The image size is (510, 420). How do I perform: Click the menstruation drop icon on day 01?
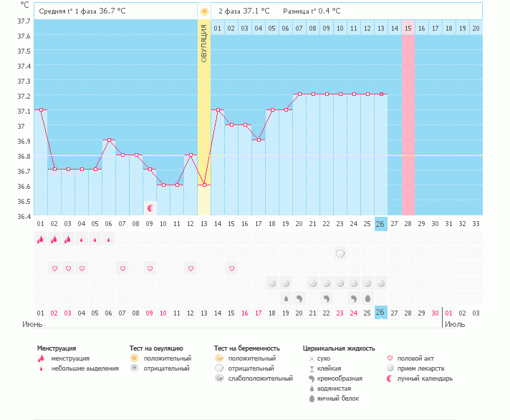click(41, 240)
